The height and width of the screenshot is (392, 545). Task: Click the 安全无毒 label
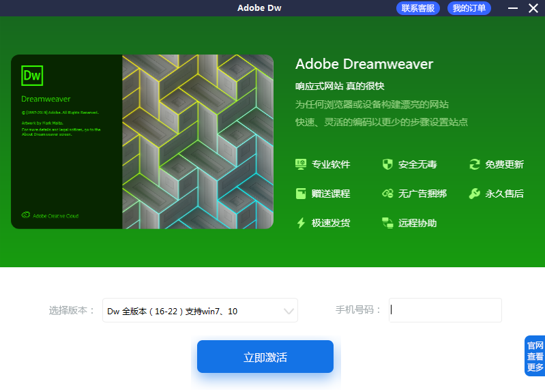(417, 164)
